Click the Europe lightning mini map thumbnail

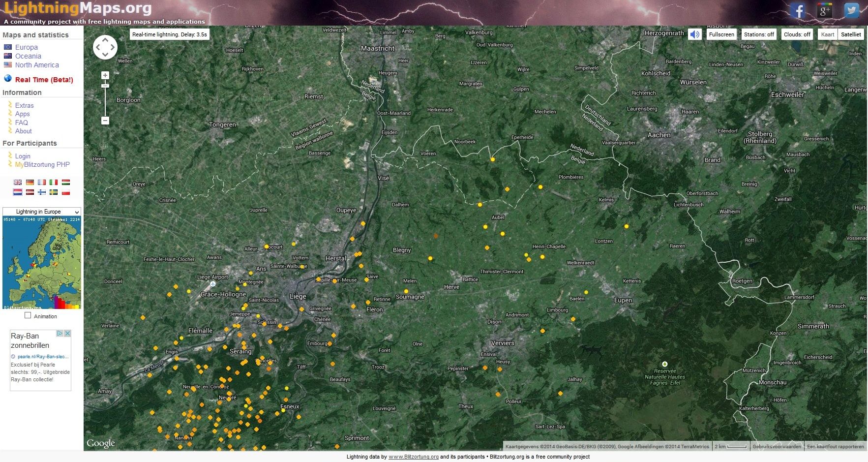pos(41,263)
